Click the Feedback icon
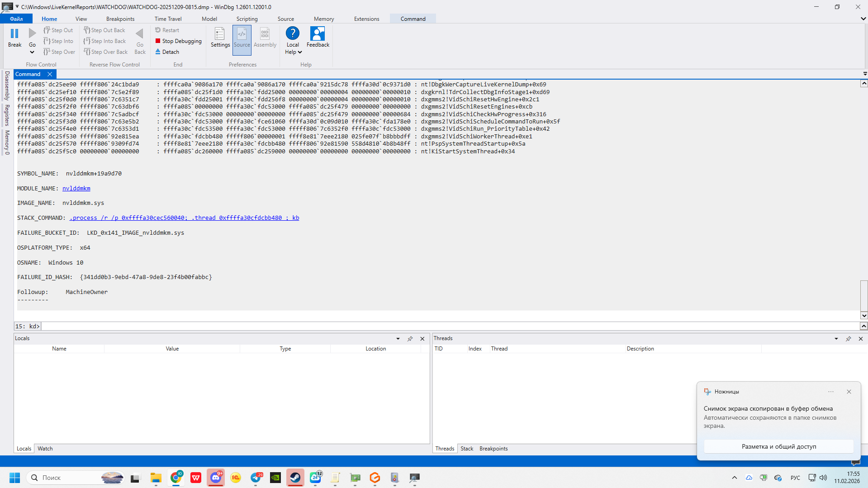This screenshot has height=488, width=868. [318, 34]
